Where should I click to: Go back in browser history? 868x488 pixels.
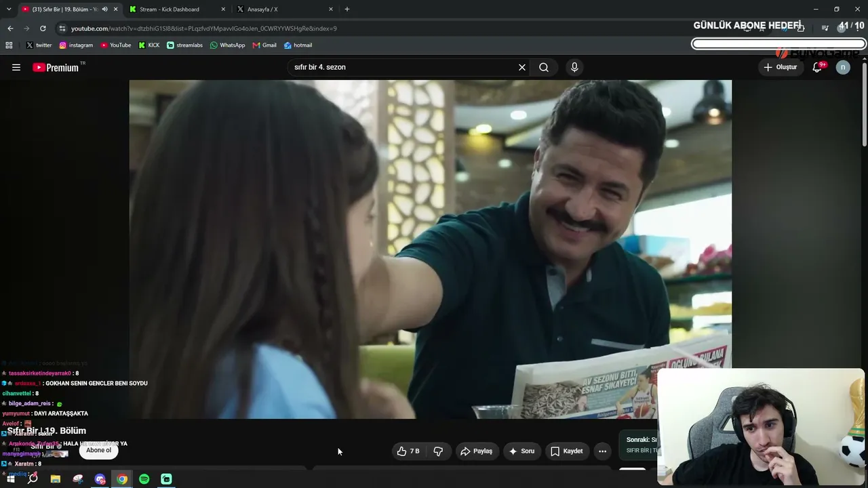click(x=10, y=28)
